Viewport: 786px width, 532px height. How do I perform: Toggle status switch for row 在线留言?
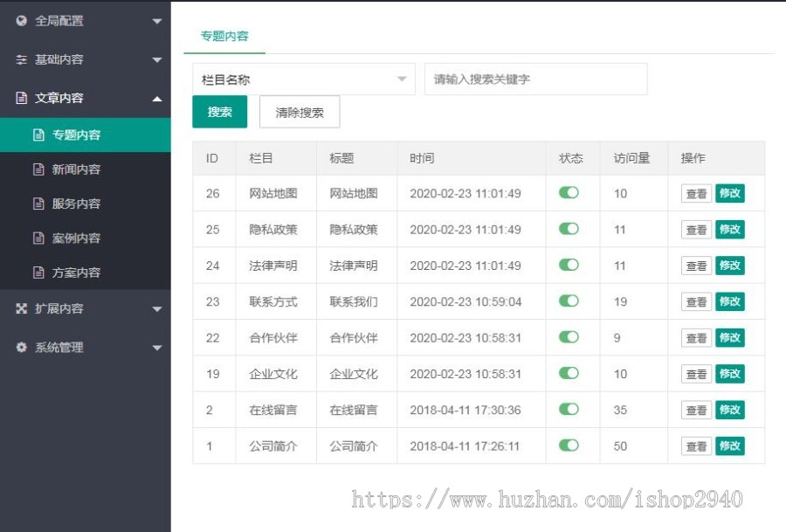(569, 410)
